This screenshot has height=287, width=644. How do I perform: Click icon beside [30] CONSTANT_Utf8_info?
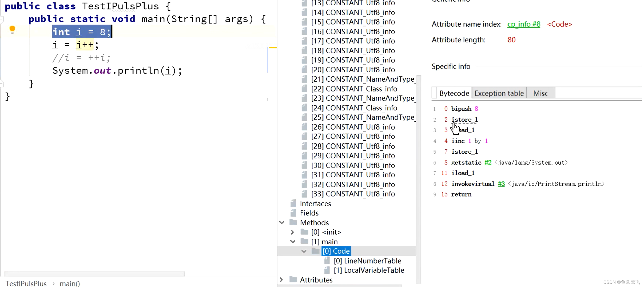[x=304, y=165]
